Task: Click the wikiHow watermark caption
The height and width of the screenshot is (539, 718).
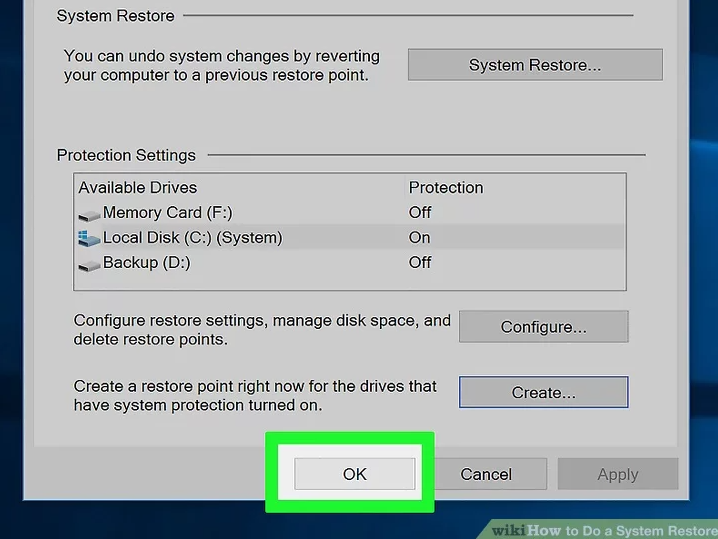Action: point(604,529)
